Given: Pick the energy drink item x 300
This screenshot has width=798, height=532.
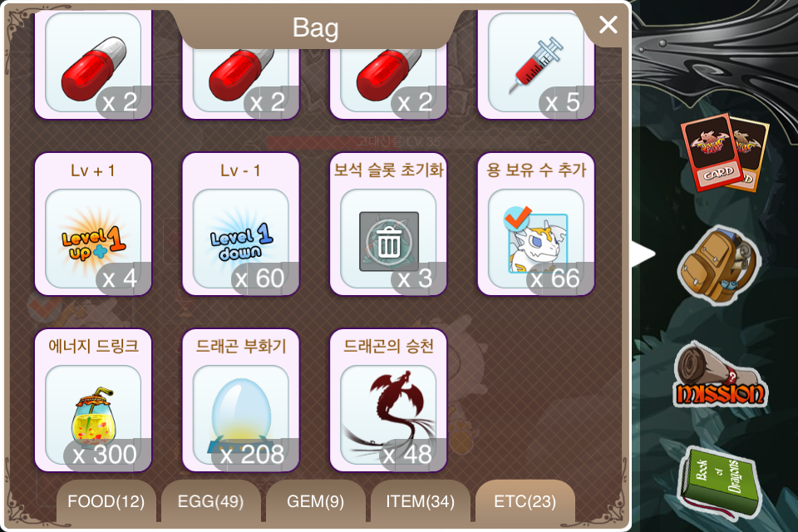Looking at the screenshot, I should (x=93, y=400).
